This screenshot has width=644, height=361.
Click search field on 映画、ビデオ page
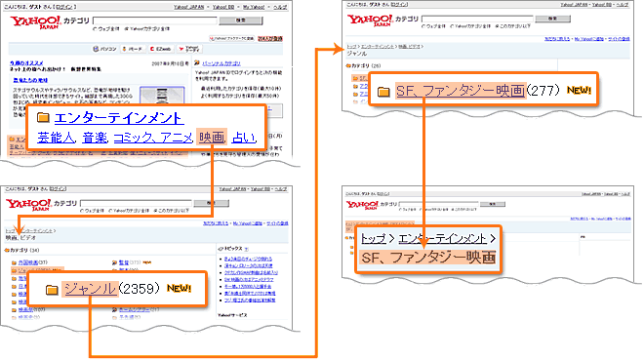(x=136, y=203)
